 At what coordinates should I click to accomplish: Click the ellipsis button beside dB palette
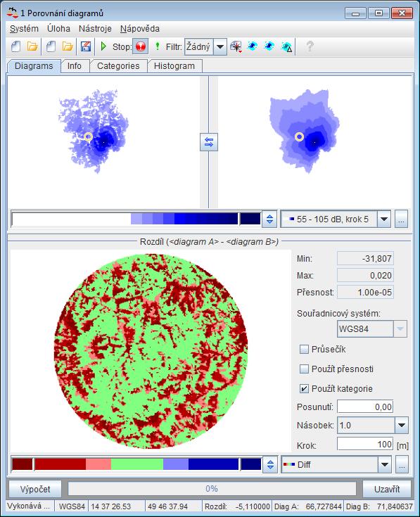[401, 219]
